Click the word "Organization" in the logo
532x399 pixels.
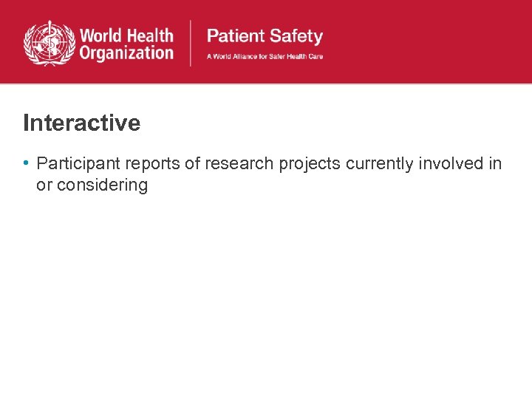(126, 52)
